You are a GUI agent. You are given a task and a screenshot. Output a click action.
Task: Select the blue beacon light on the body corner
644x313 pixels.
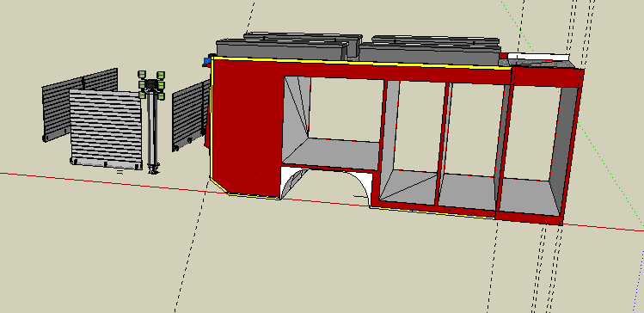(x=207, y=61)
